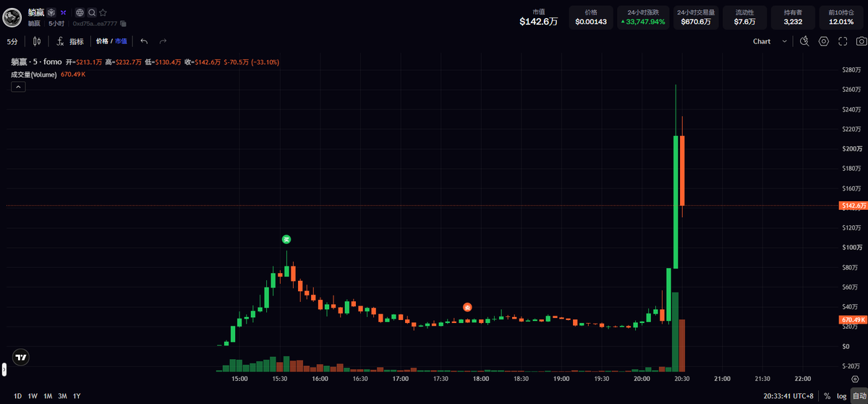Click the 24小时交易量 stat card

coord(696,17)
